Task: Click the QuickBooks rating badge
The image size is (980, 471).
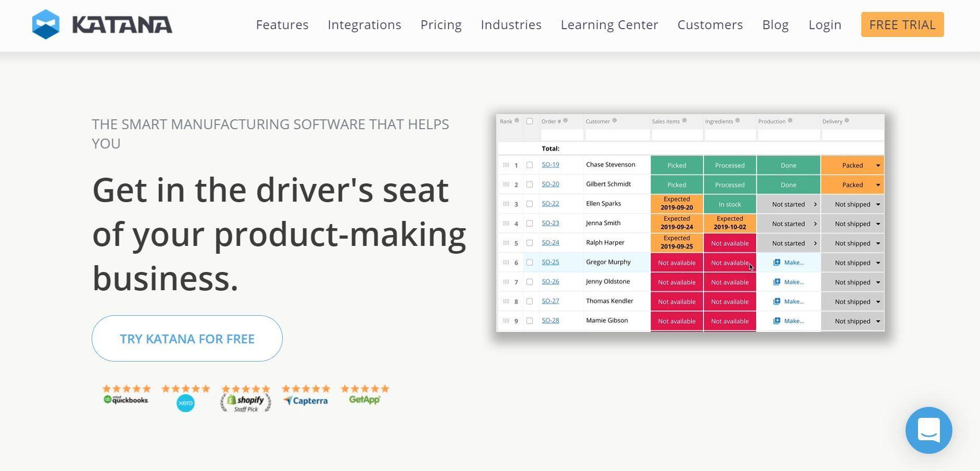Action: point(127,395)
